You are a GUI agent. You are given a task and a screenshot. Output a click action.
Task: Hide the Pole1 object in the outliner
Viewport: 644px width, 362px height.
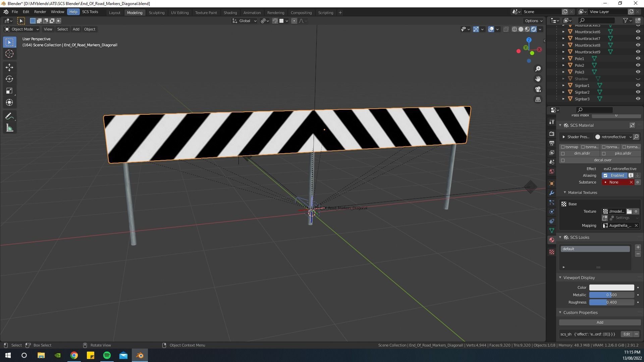point(638,58)
